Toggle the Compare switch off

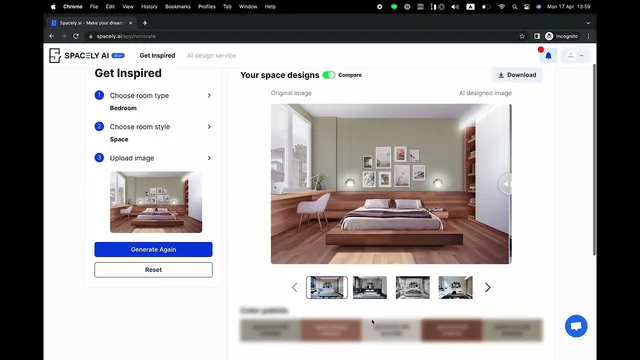click(329, 75)
